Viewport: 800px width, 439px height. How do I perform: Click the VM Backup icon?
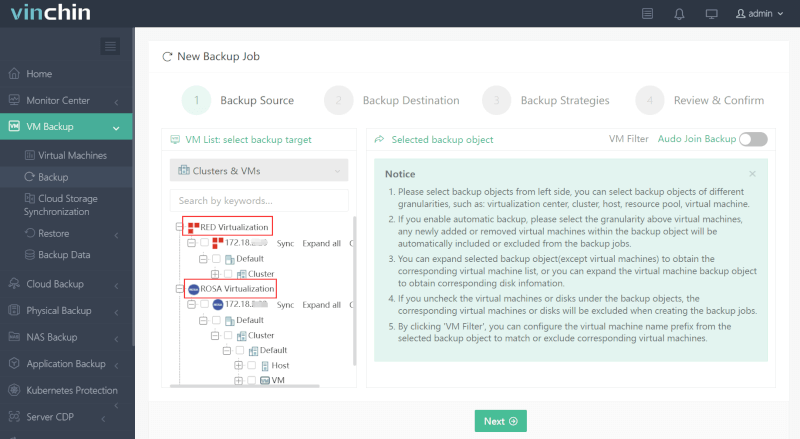[x=14, y=126]
